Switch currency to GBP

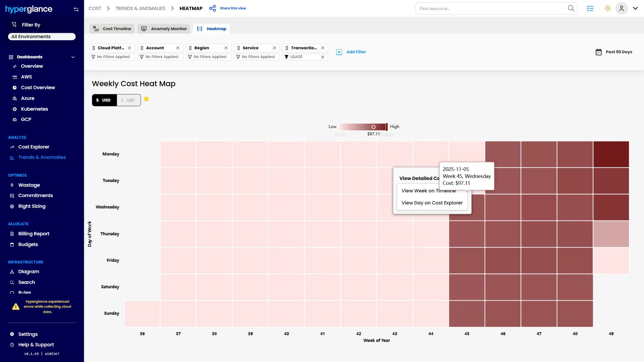pyautogui.click(x=128, y=100)
